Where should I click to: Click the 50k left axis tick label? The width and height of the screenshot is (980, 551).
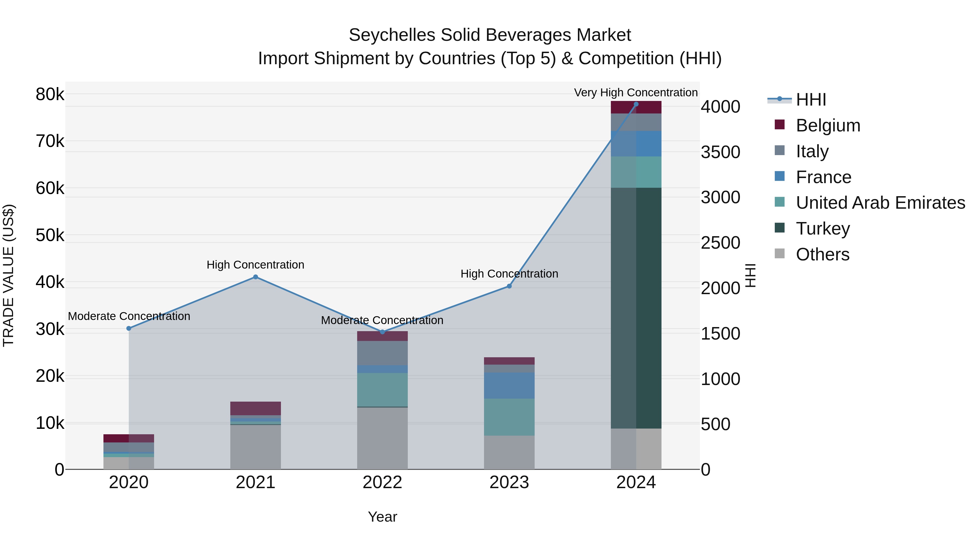click(x=50, y=235)
